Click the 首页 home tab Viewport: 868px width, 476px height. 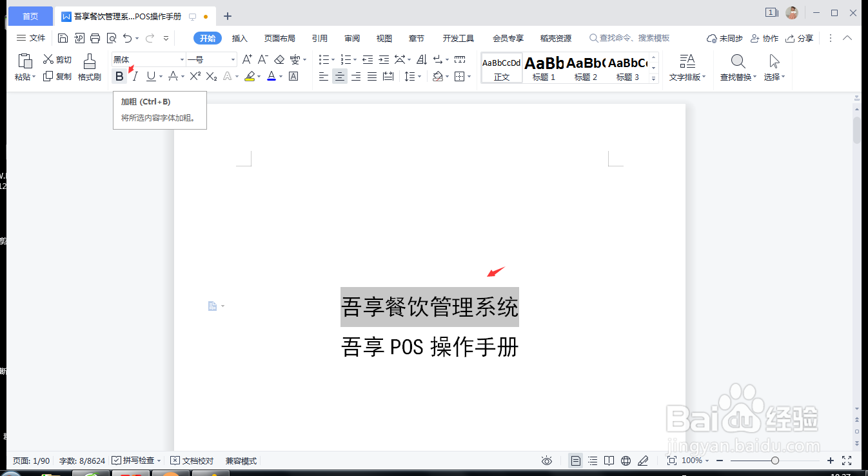30,16
